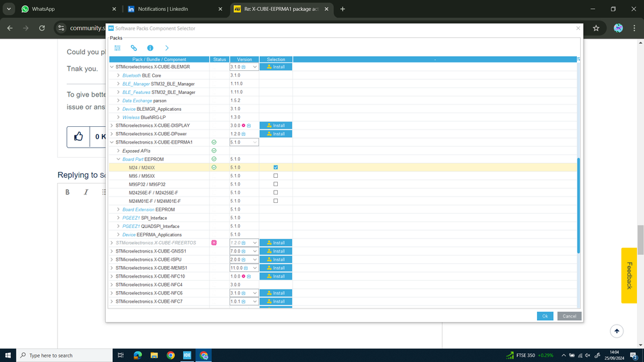Open Chrome three-dot menu
Image resolution: width=644 pixels, height=362 pixels.
click(x=634, y=28)
